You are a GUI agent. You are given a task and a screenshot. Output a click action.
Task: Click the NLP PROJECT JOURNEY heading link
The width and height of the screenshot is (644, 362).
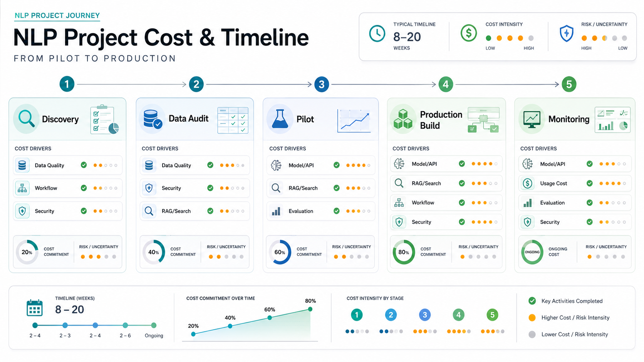(x=57, y=16)
